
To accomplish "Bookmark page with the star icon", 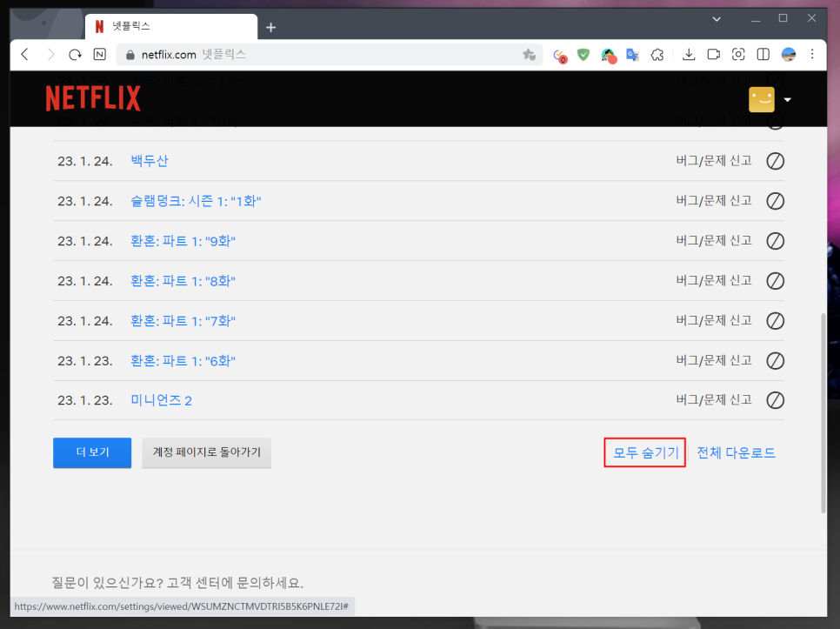I will click(530, 54).
